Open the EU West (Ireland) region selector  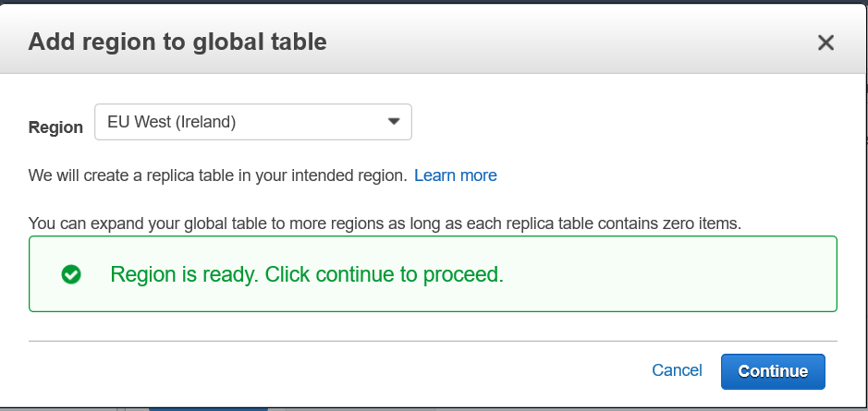click(x=252, y=122)
